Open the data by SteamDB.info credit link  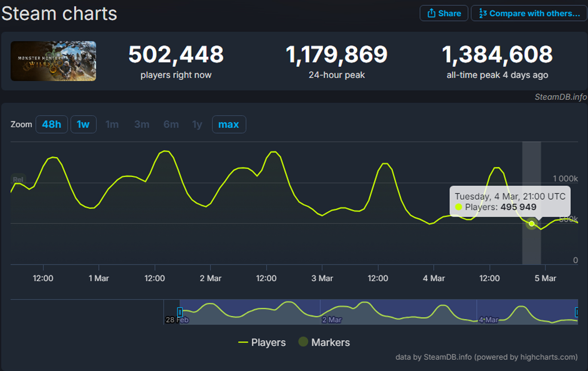[486, 357]
